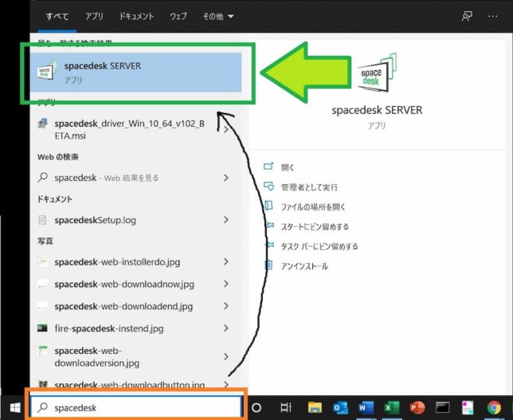Open the three-dots options menu
Screen dimensions: 513x420
click(x=493, y=16)
